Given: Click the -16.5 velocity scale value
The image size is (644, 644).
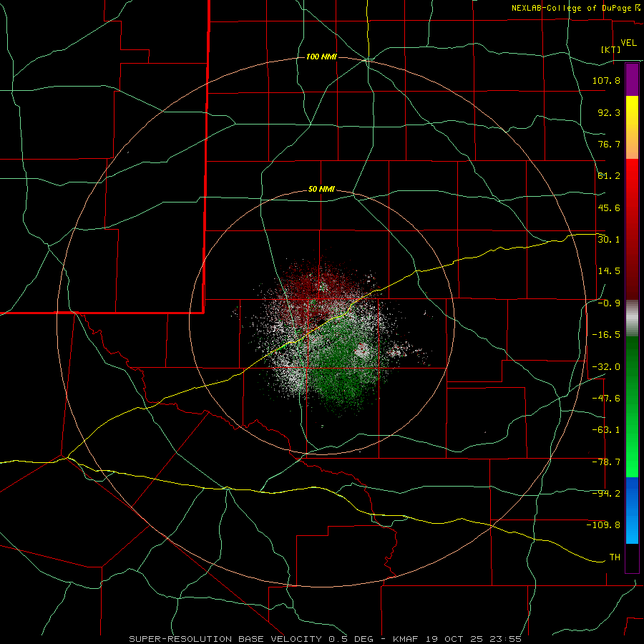Looking at the screenshot, I should (x=606, y=335).
